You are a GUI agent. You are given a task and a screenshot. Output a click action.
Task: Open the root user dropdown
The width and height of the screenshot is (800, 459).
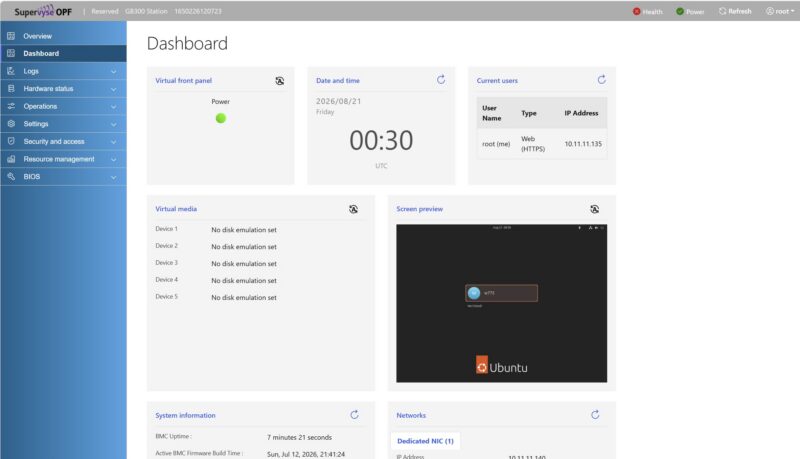click(x=780, y=11)
